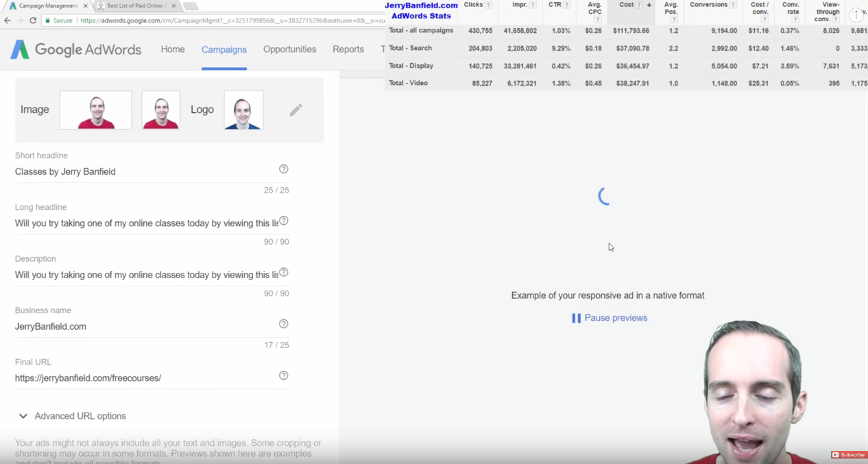Image resolution: width=868 pixels, height=464 pixels.
Task: Close the Campaign Management browser tab
Action: [x=86, y=5]
